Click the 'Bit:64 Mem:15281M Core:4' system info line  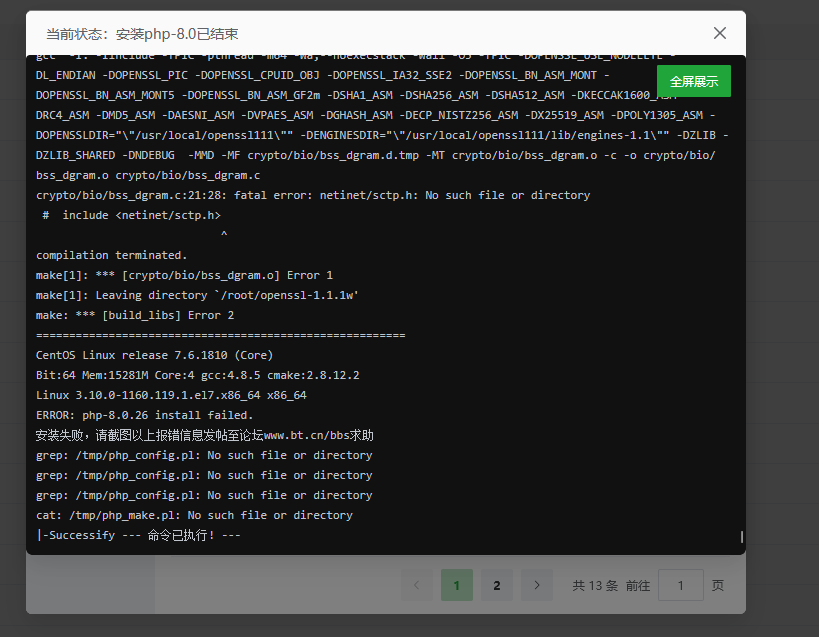(197, 375)
